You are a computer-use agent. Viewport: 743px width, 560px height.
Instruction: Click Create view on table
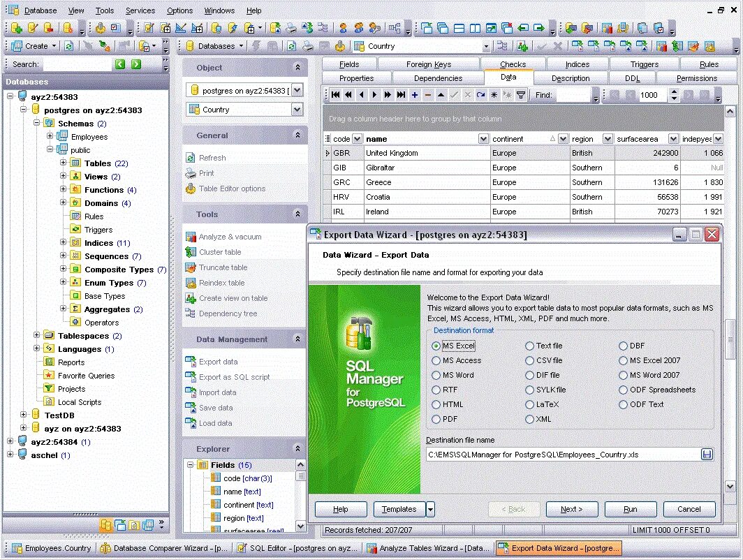pos(233,298)
